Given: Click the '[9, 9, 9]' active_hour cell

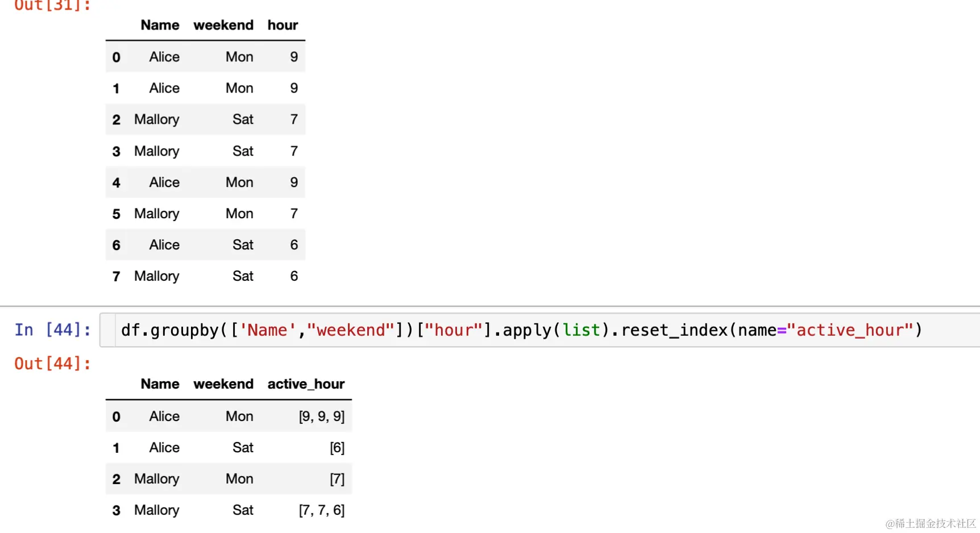Looking at the screenshot, I should coord(322,417).
